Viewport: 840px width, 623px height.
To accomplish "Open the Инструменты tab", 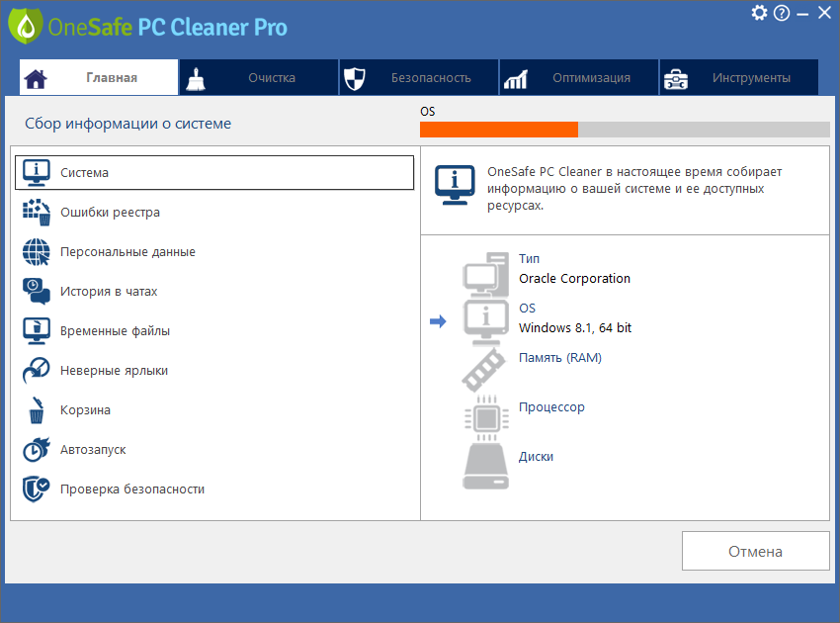I will (739, 78).
